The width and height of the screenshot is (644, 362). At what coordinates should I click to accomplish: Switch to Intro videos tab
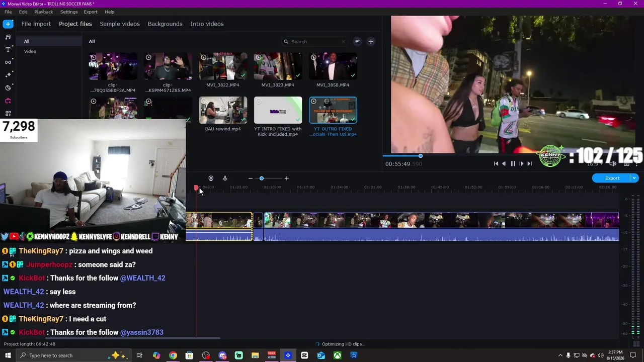pyautogui.click(x=207, y=24)
